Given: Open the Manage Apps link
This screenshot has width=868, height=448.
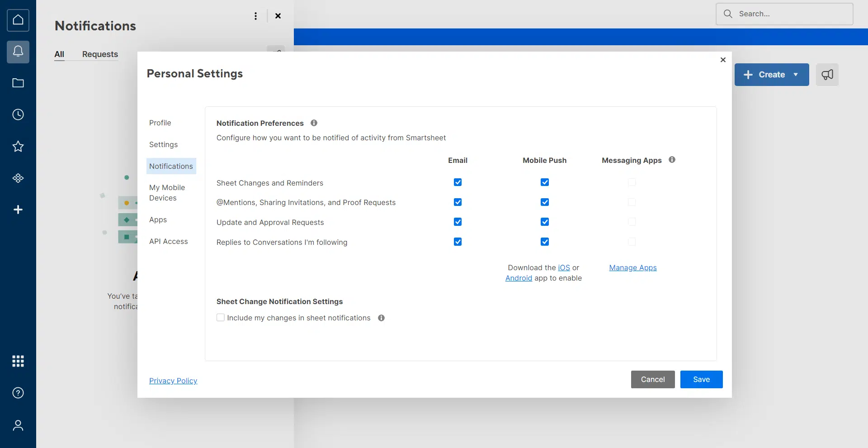Looking at the screenshot, I should point(632,268).
